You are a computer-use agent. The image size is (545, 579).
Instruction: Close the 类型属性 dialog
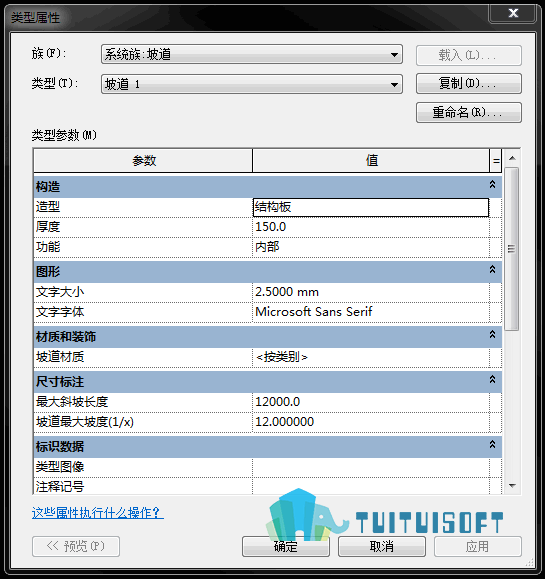pos(513,13)
